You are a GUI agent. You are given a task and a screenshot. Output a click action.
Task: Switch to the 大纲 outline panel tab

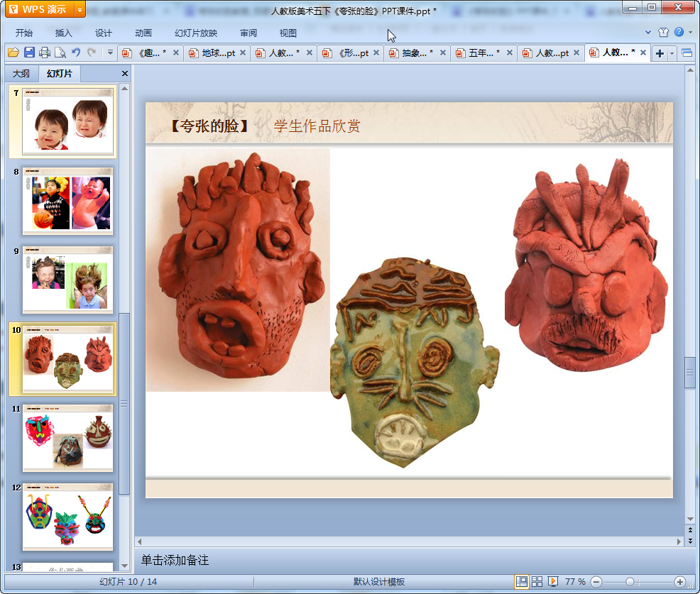point(21,74)
